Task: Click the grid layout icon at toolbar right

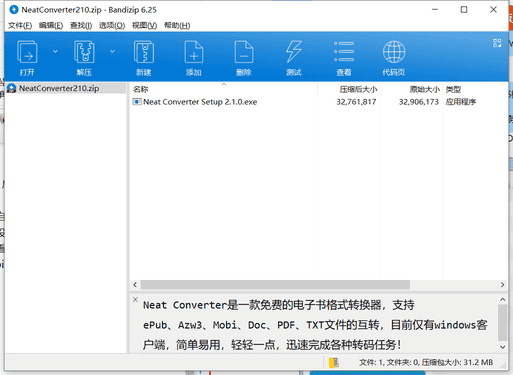Action: tap(497, 43)
